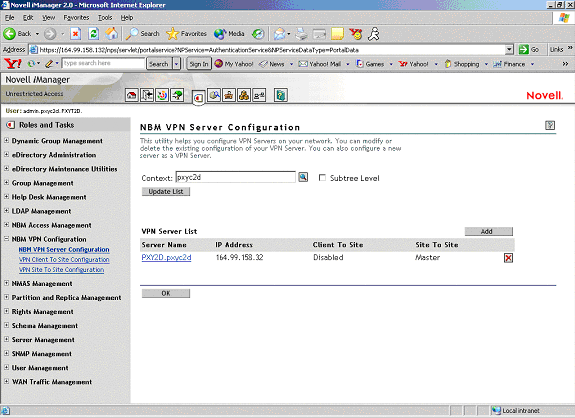The height and width of the screenshot is (418, 575).
Task: Delete PXY2D.pxyc2d server with red X
Action: click(x=508, y=258)
